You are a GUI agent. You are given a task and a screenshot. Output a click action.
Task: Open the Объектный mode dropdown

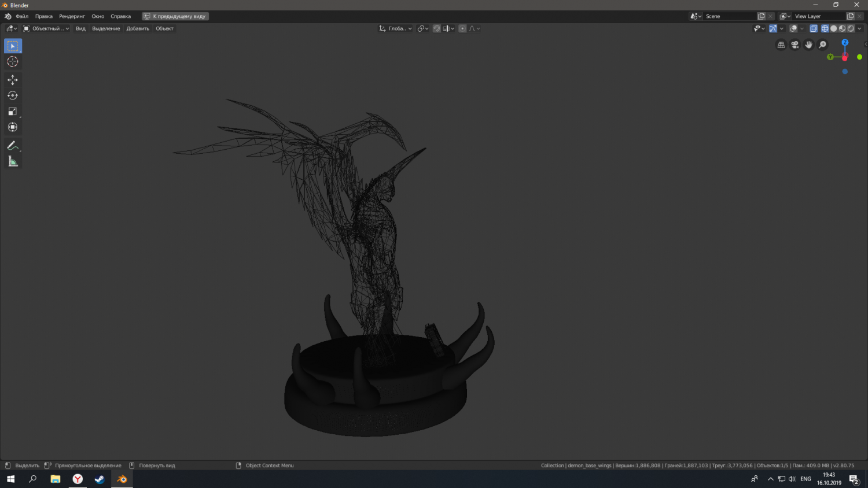[x=46, y=28]
